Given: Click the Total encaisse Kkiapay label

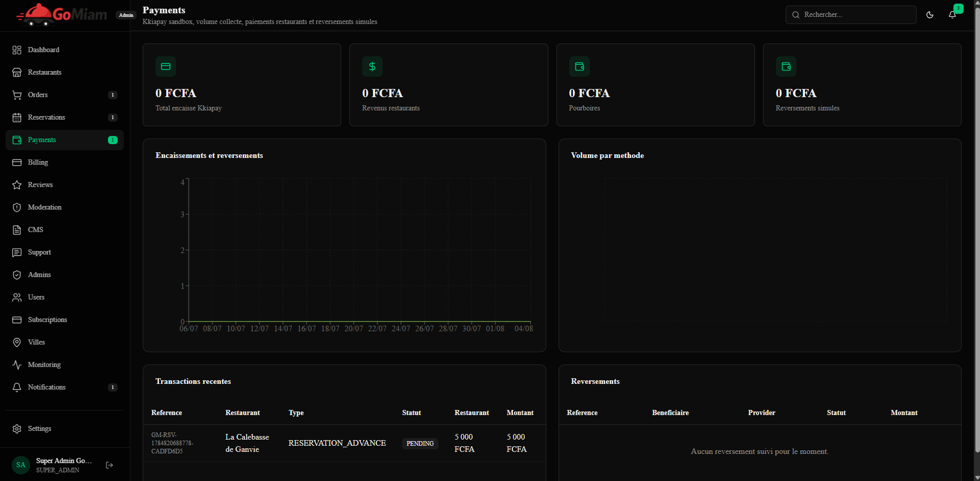Looking at the screenshot, I should coord(189,108).
